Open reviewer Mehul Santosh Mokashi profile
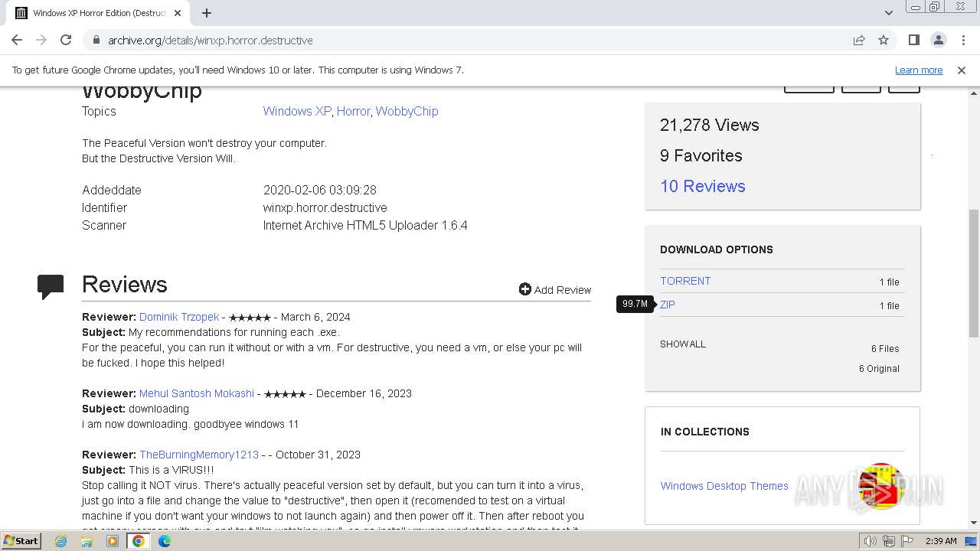Viewport: 980px width, 551px height. (197, 393)
